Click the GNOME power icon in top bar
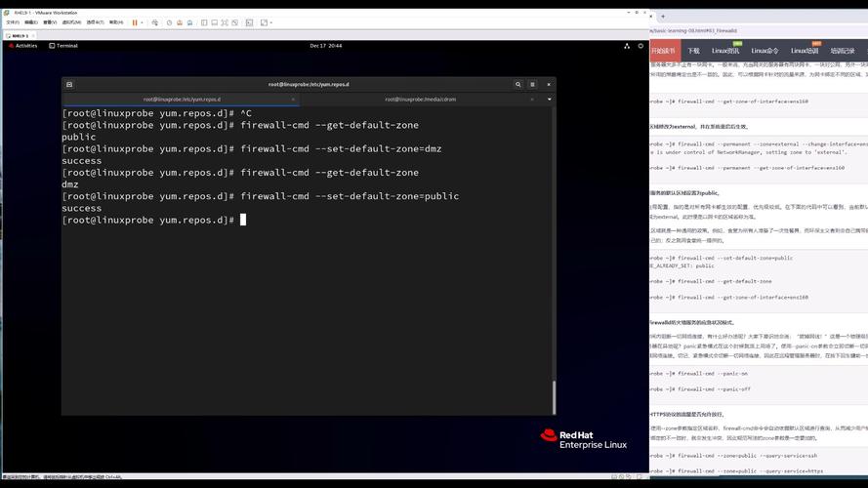The width and height of the screenshot is (868, 488). point(641,46)
